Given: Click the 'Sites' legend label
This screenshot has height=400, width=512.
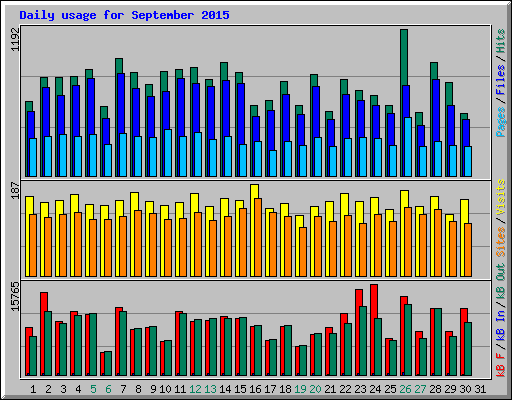Looking at the screenshot, I should [x=501, y=242].
